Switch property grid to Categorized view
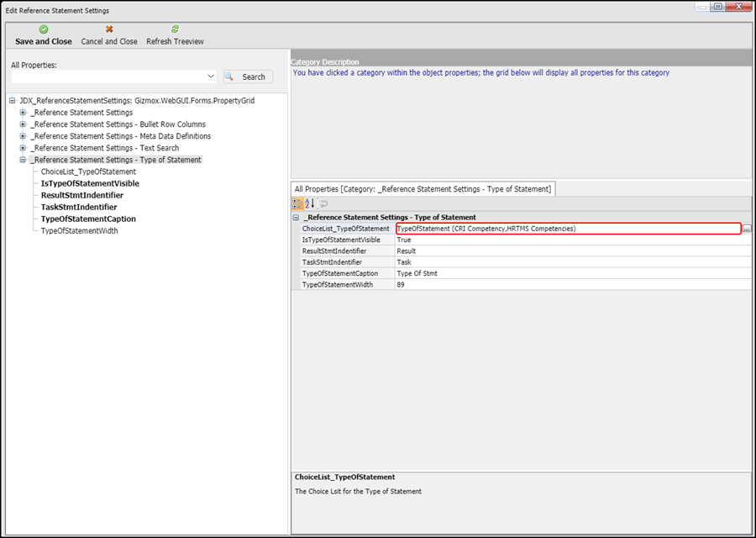The width and height of the screenshot is (756, 538). (x=298, y=203)
